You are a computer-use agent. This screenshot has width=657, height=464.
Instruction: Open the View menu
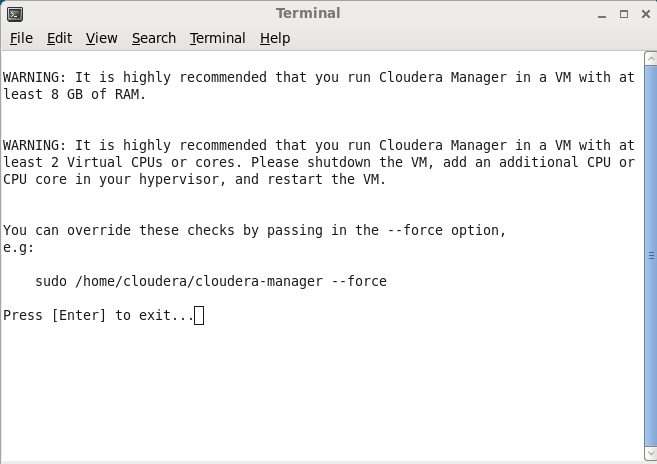101,38
